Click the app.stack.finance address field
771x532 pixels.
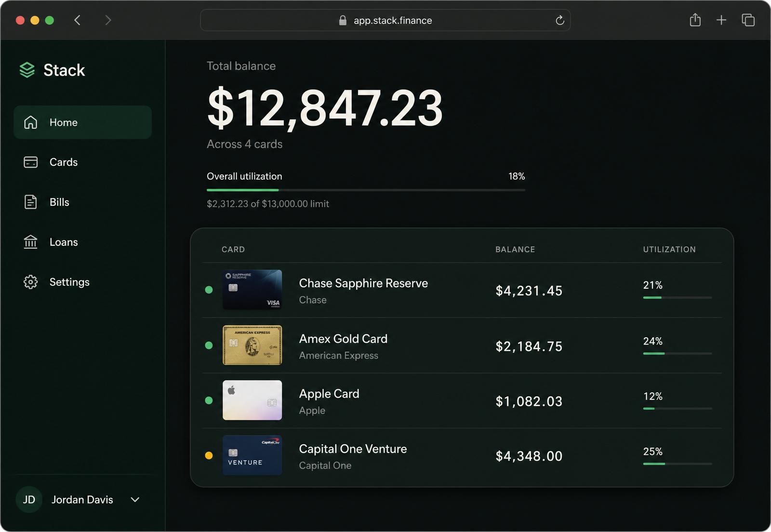385,20
